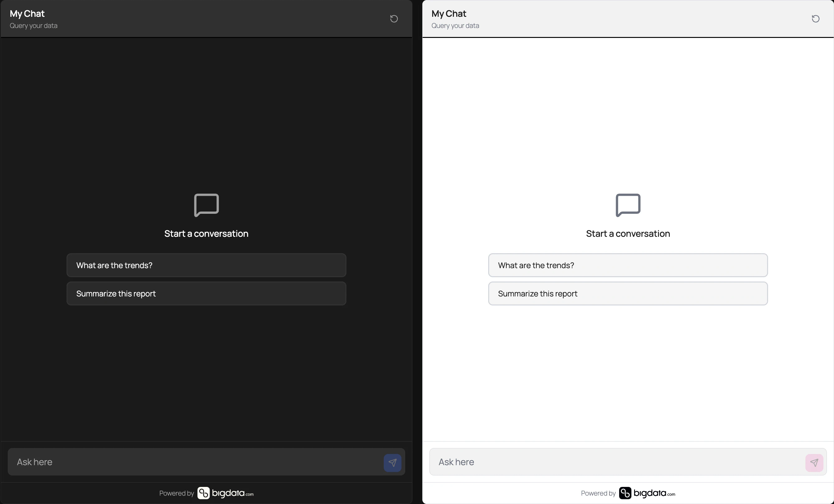Click the bigdata logo in the light footer
The image size is (834, 504).
(x=647, y=493)
